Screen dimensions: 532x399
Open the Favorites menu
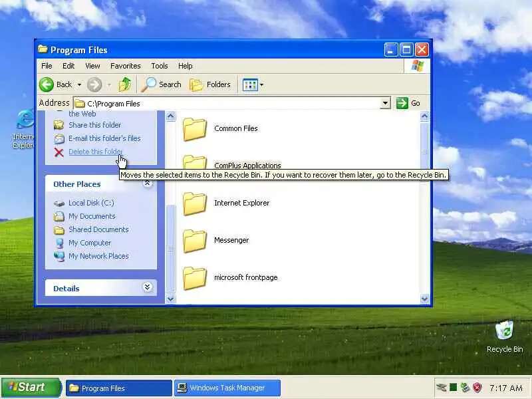[125, 66]
